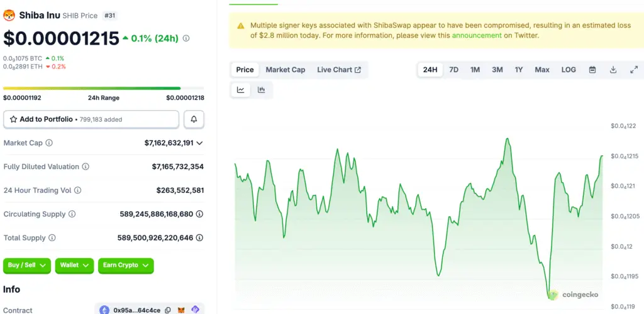This screenshot has height=314, width=644.
Task: Expand the Market Cap value chevron
Action: [x=199, y=143]
